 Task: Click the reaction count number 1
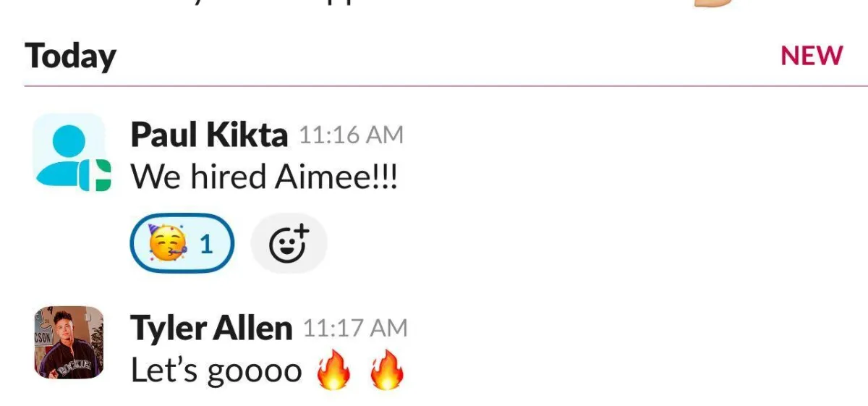tap(206, 245)
